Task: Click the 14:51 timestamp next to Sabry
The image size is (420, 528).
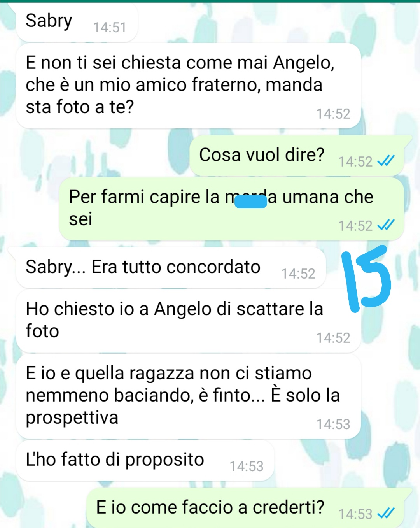Action: pos(110,28)
